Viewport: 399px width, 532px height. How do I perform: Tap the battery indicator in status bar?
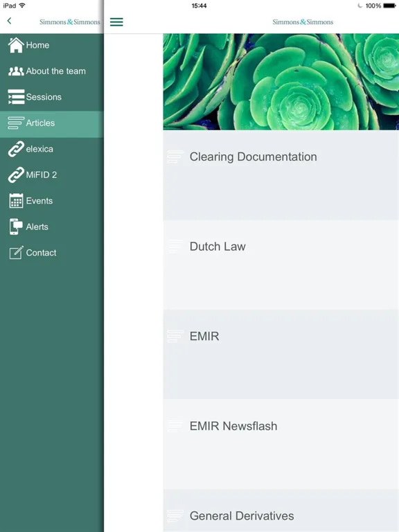point(389,6)
